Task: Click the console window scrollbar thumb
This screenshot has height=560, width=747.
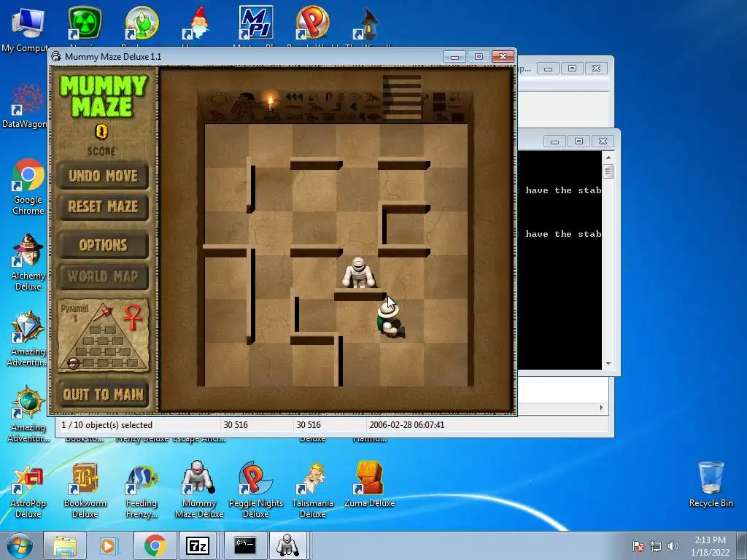Action: [x=608, y=171]
